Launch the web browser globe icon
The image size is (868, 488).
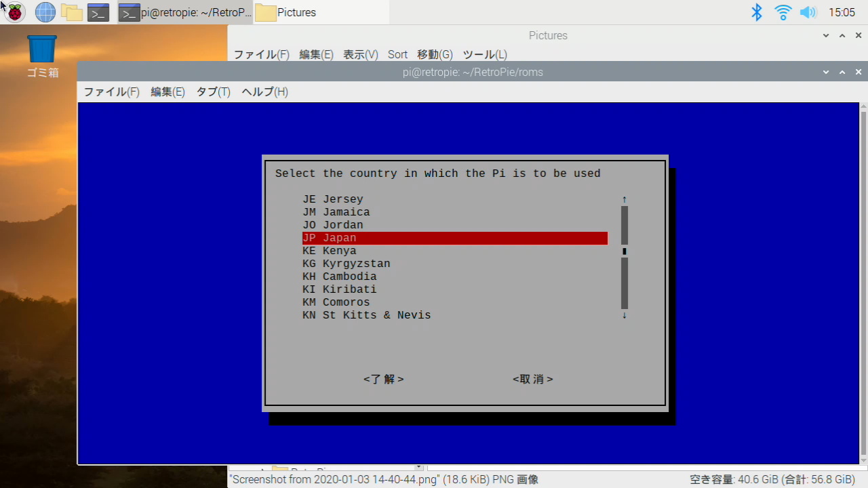45,12
